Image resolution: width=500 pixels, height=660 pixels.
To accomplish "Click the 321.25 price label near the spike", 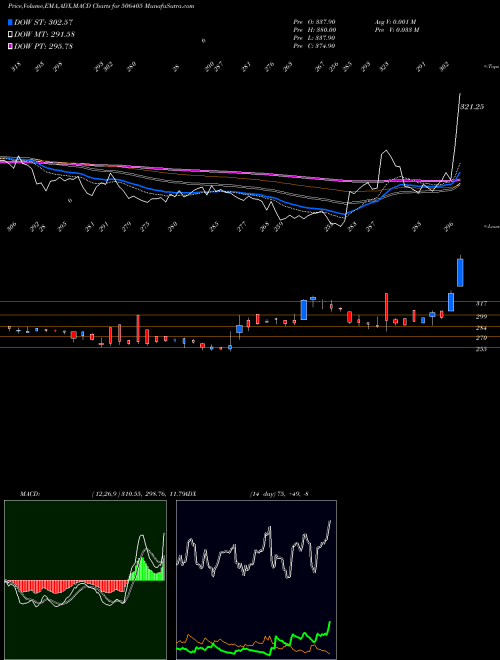I will pyautogui.click(x=472, y=107).
